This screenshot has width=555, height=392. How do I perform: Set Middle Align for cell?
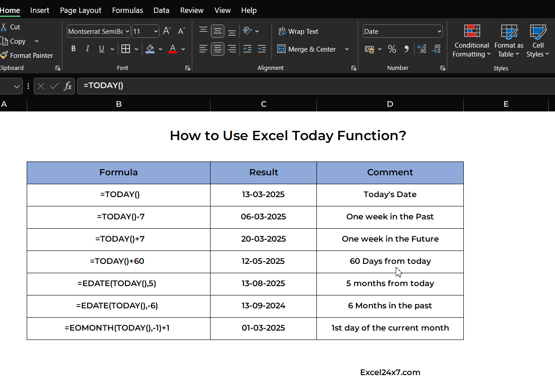(218, 31)
